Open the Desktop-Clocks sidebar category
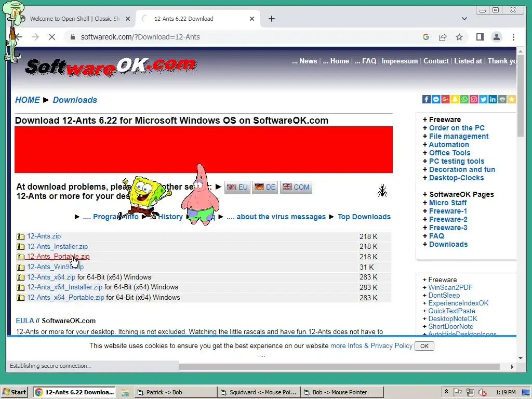The image size is (532, 399). (456, 178)
